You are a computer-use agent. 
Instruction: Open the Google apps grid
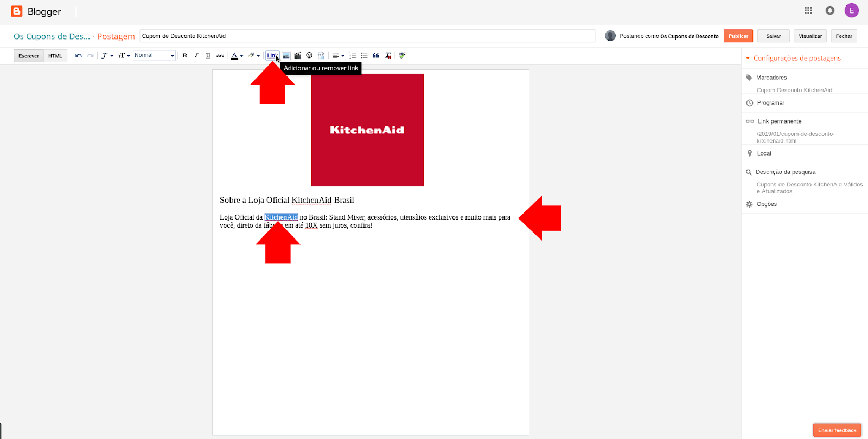808,10
